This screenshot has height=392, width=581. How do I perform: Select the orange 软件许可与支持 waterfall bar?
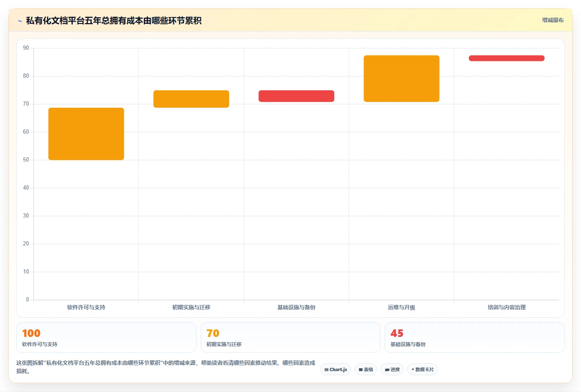[x=86, y=134]
